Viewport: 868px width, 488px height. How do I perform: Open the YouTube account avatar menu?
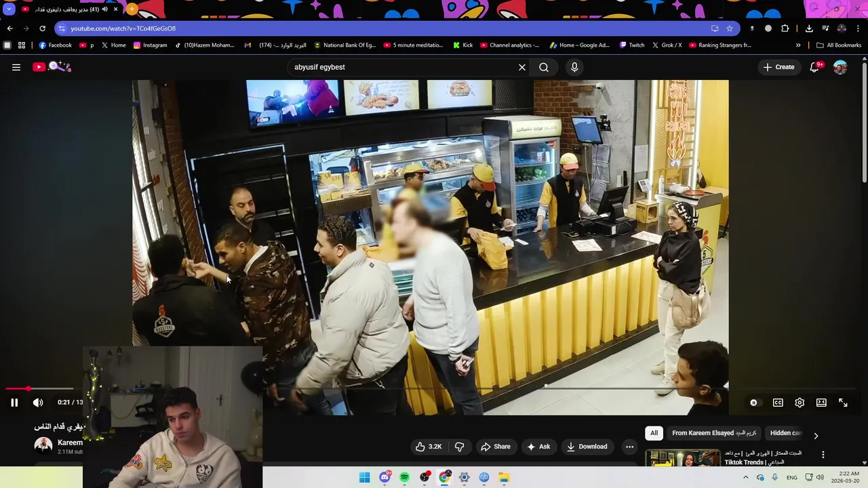840,67
